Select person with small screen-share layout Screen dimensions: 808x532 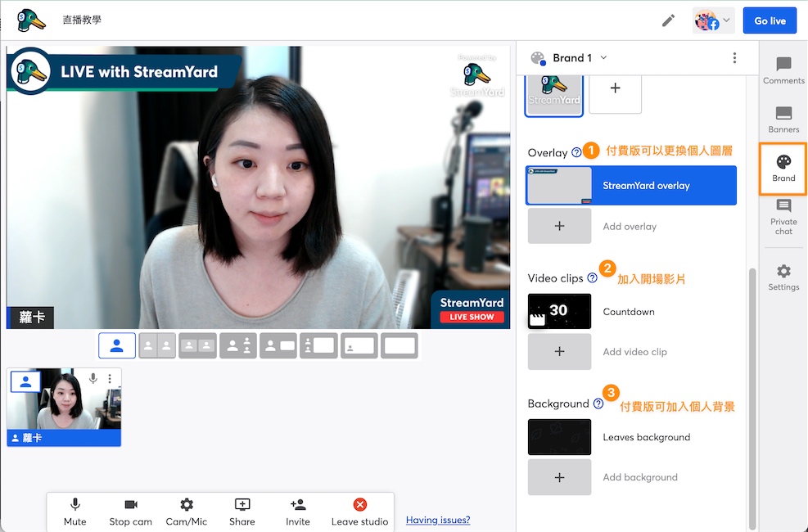[x=278, y=345]
